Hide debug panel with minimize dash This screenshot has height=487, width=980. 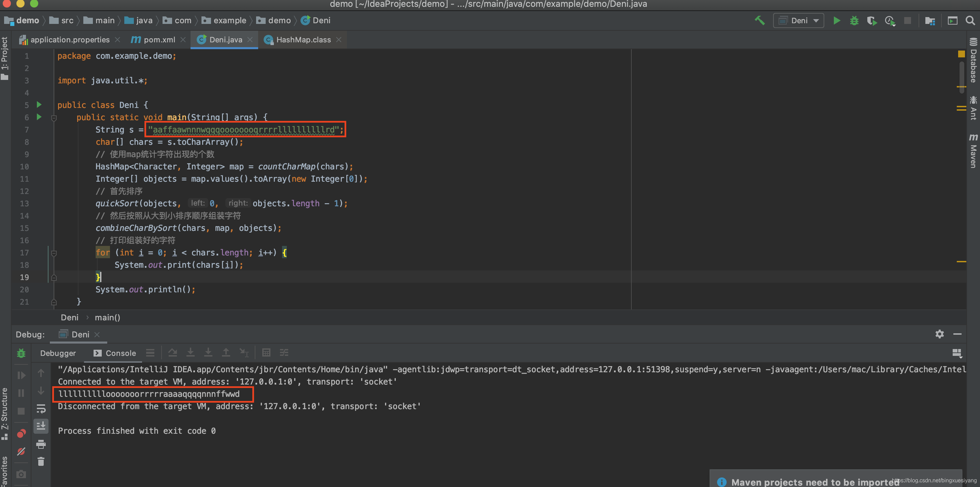point(957,334)
